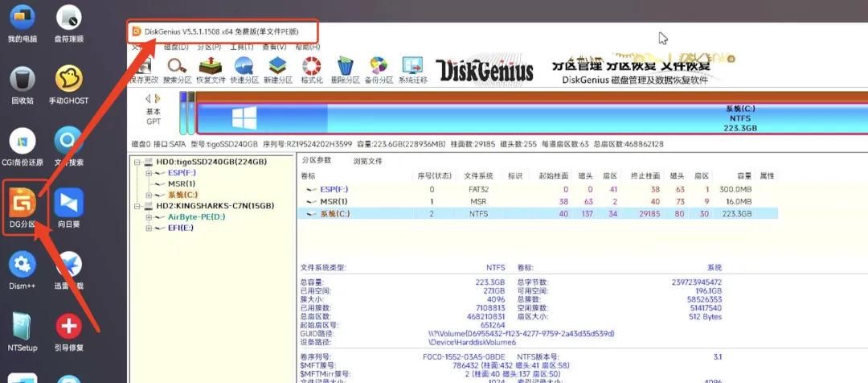Sort by the 文件系统 column header

point(478,175)
